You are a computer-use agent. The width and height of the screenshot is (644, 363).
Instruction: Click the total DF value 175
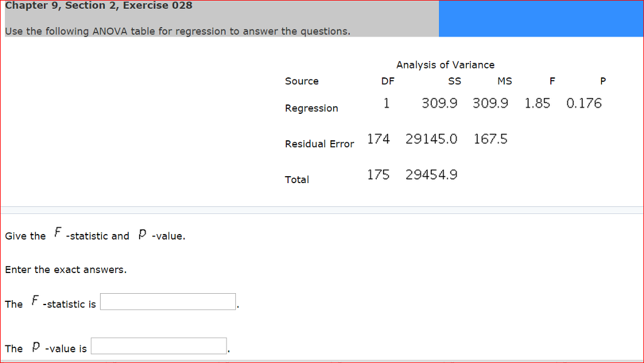click(378, 175)
